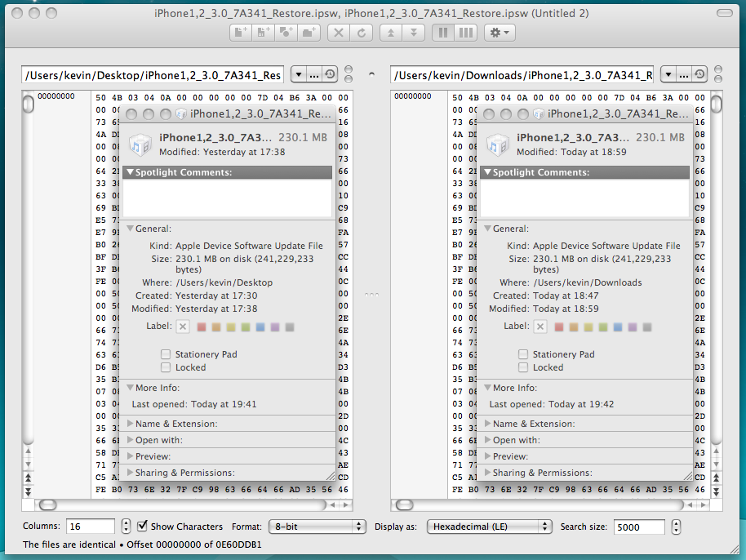Image resolution: width=746 pixels, height=560 pixels.
Task: Click Spotlight Comments text area in Downloads info window
Action: coord(584,198)
